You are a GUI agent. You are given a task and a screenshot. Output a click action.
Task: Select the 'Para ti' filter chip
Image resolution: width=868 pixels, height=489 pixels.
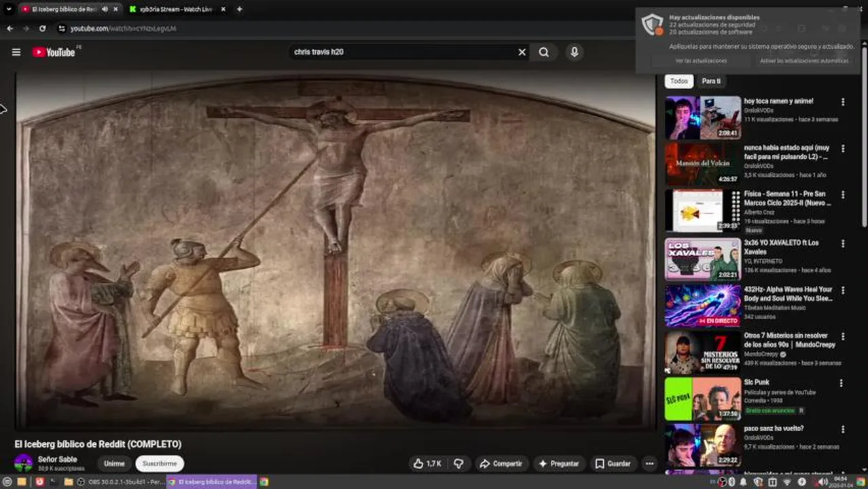710,81
